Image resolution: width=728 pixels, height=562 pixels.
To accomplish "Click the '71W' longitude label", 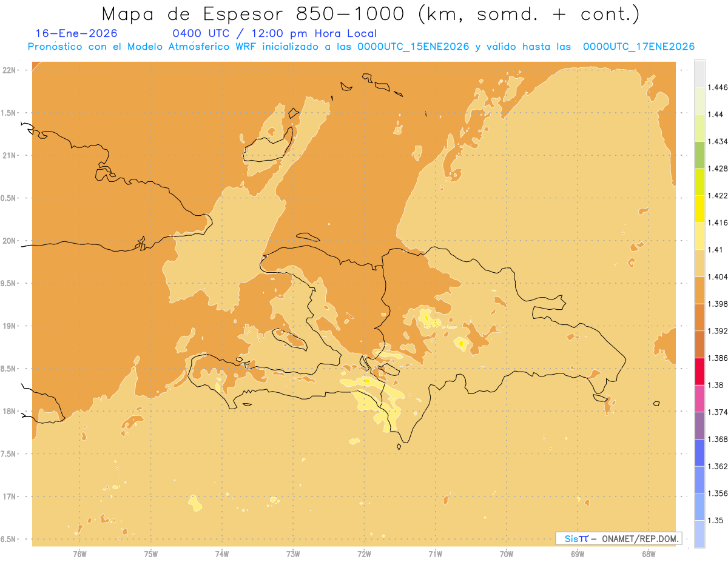I will tap(435, 554).
